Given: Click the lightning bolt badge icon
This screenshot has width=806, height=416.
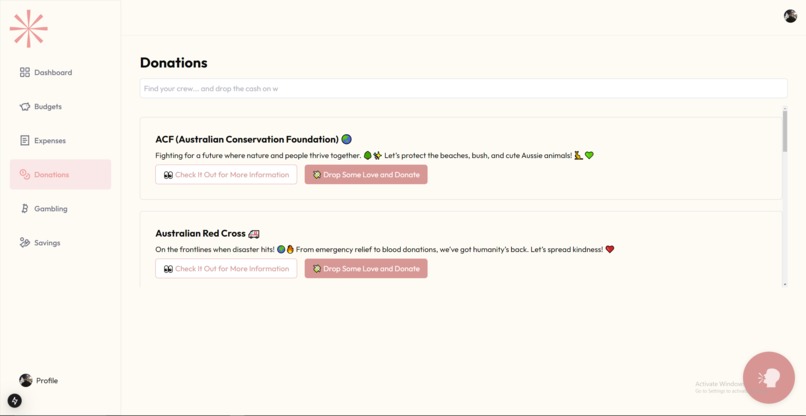Looking at the screenshot, I should click(x=14, y=401).
